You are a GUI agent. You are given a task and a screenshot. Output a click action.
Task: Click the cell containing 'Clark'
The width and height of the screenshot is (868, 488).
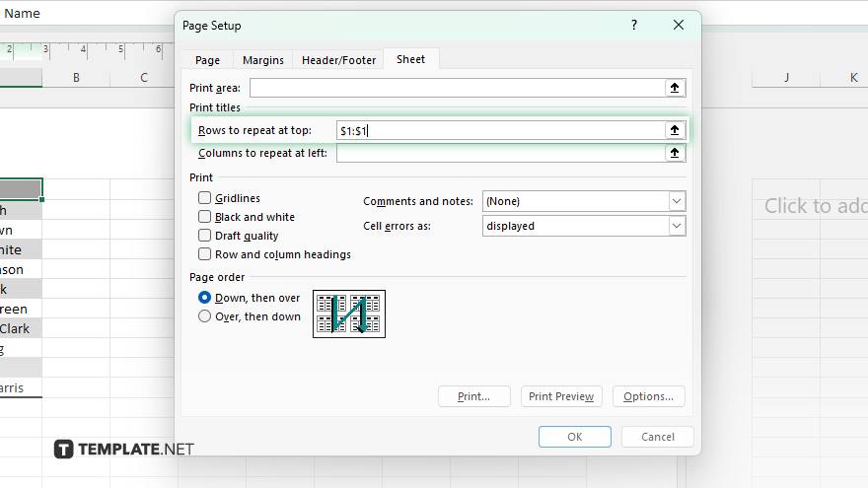21,328
